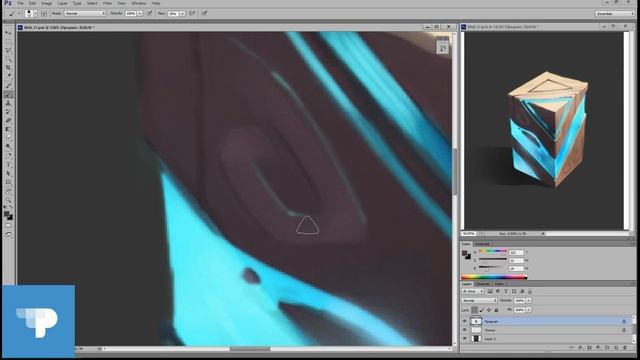This screenshot has width=640, height=360.
Task: Toggle pressure for opacity in options bar
Action: (150, 13)
